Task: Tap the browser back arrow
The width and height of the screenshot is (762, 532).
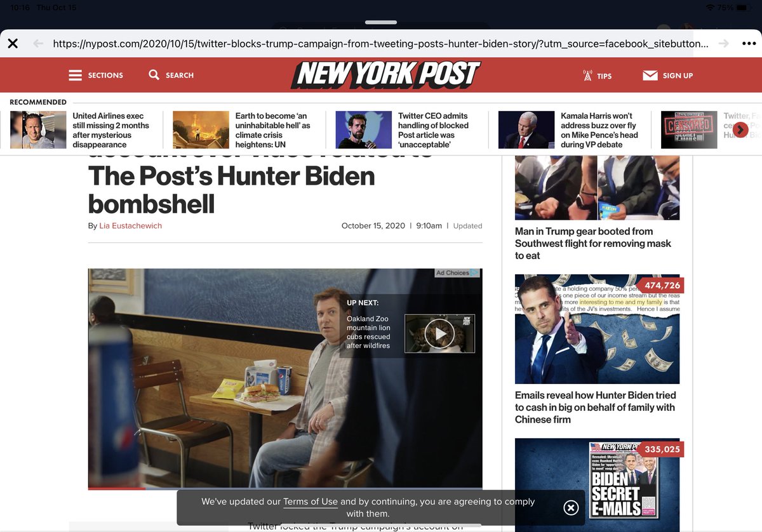Action: click(38, 44)
